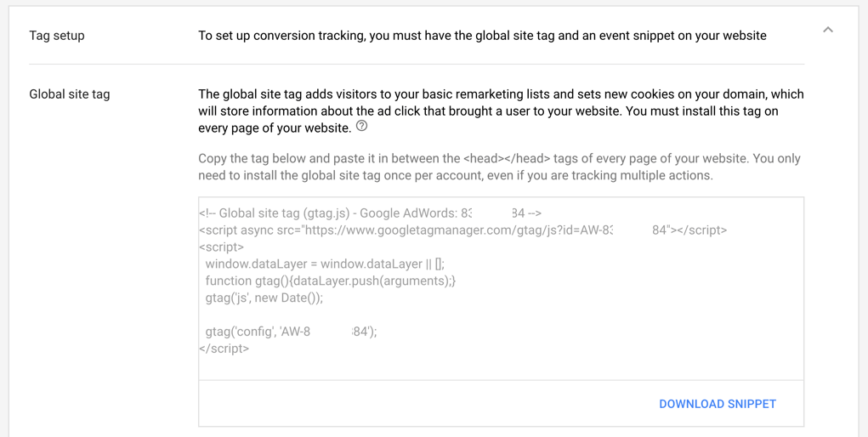The image size is (868, 437).
Task: Click the 'To set up conversion tracking' sentence
Action: click(482, 36)
